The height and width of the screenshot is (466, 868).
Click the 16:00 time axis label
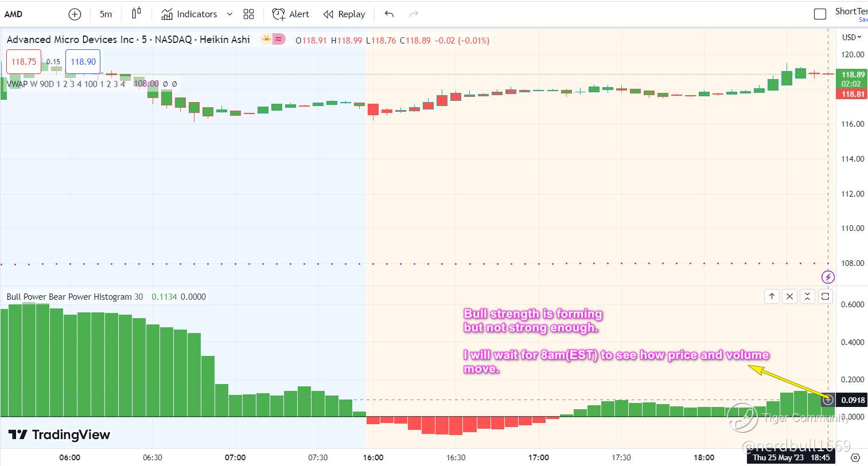click(373, 457)
